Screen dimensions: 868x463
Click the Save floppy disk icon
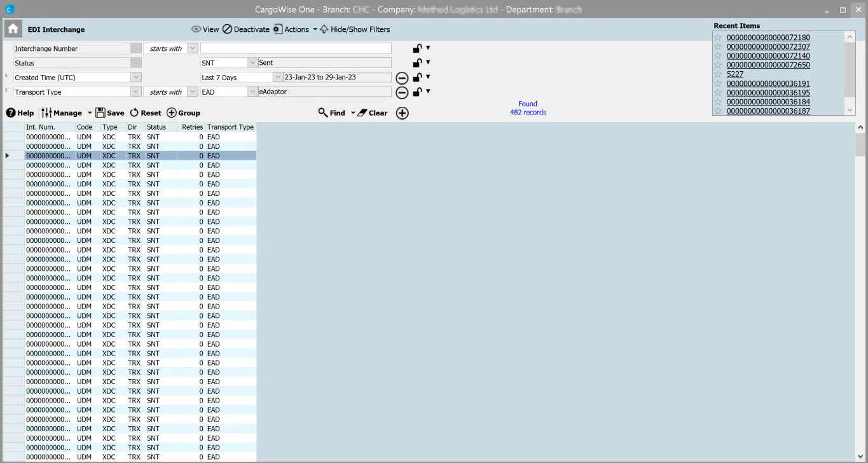(100, 113)
